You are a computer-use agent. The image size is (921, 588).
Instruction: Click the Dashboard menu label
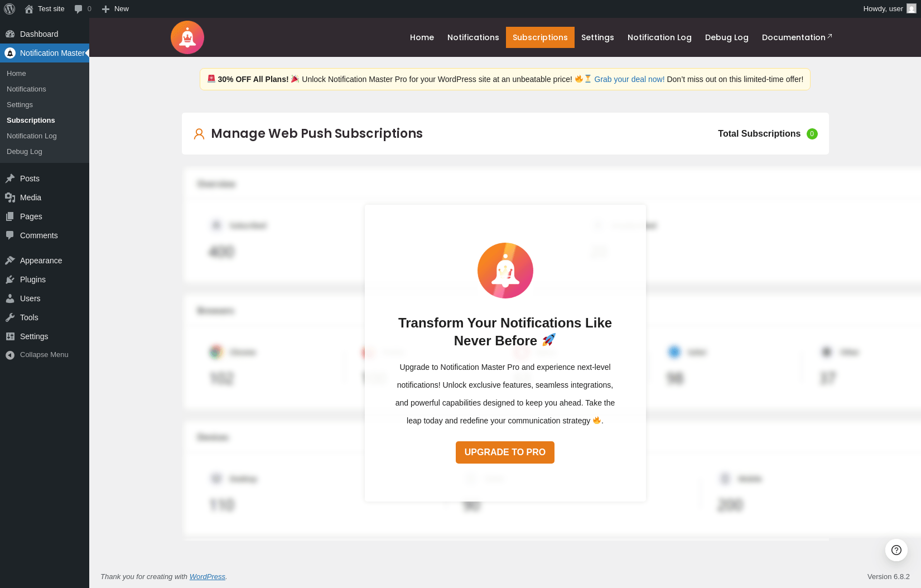coord(39,34)
